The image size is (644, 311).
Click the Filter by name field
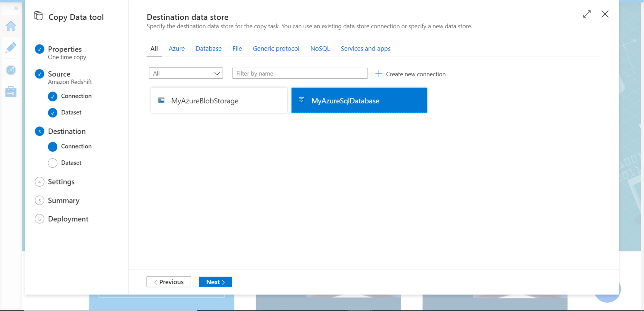pyautogui.click(x=300, y=73)
